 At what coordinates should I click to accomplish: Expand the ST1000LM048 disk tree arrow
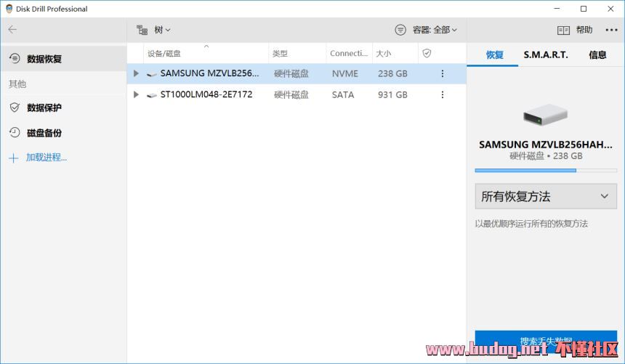coord(136,94)
